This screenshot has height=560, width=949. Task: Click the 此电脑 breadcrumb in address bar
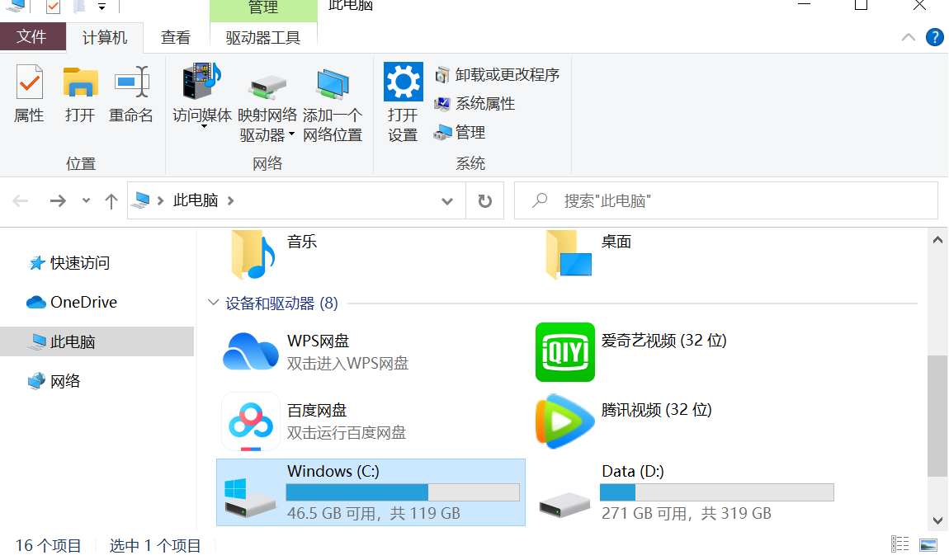pyautogui.click(x=196, y=200)
